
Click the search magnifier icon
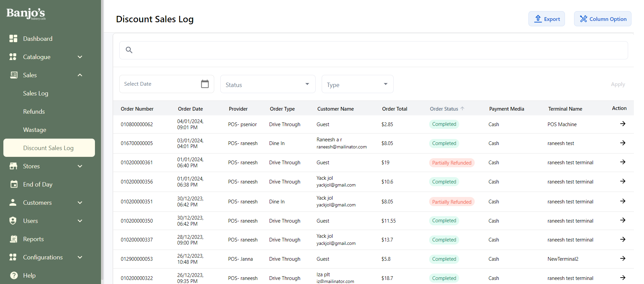point(129,50)
